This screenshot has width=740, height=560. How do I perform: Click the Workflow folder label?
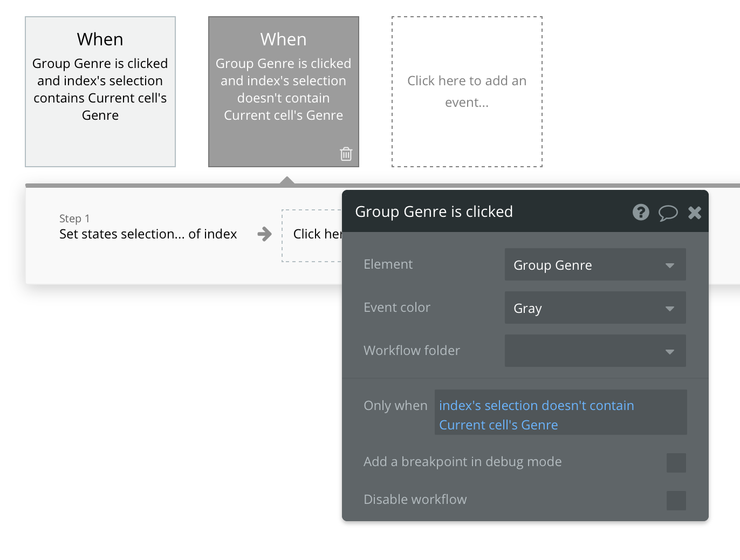pos(412,351)
